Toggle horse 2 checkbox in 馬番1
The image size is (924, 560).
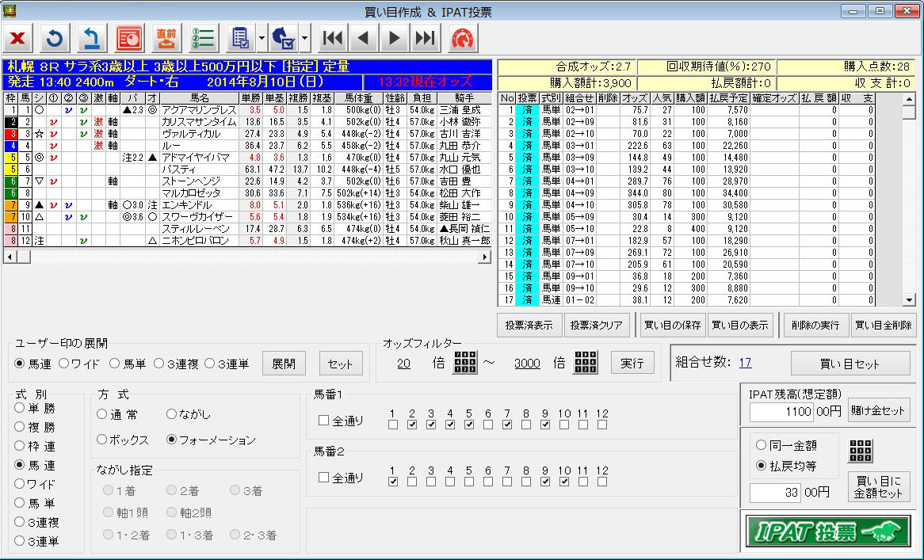pos(412,425)
